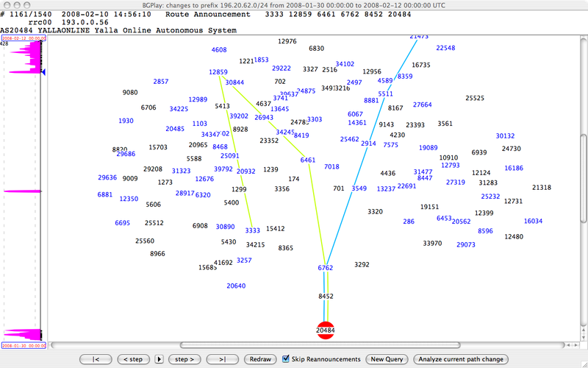The height and width of the screenshot is (368, 588).
Task: Click the 'step >' forward button
Action: [184, 359]
